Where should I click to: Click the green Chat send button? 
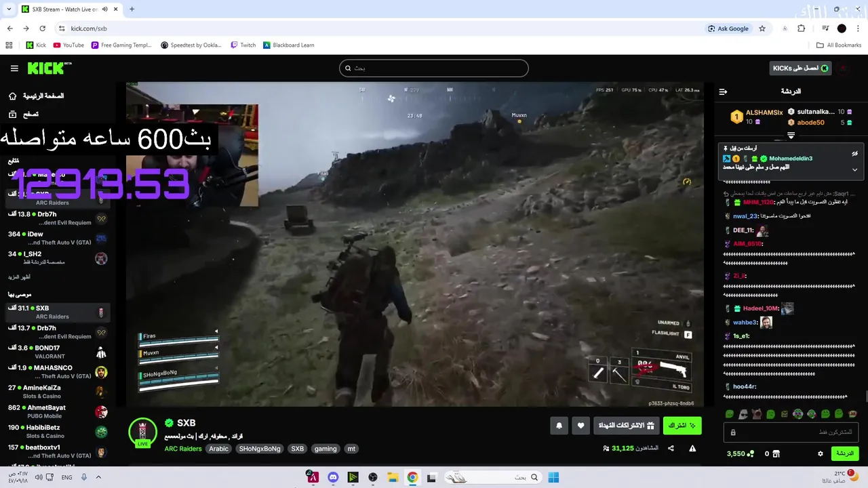845,453
